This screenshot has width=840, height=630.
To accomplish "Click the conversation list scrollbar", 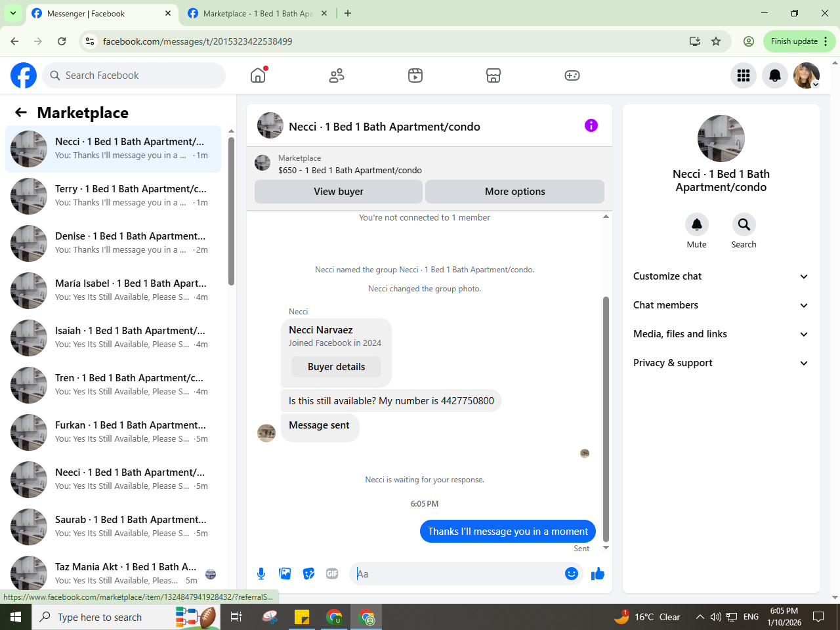I will [x=231, y=210].
